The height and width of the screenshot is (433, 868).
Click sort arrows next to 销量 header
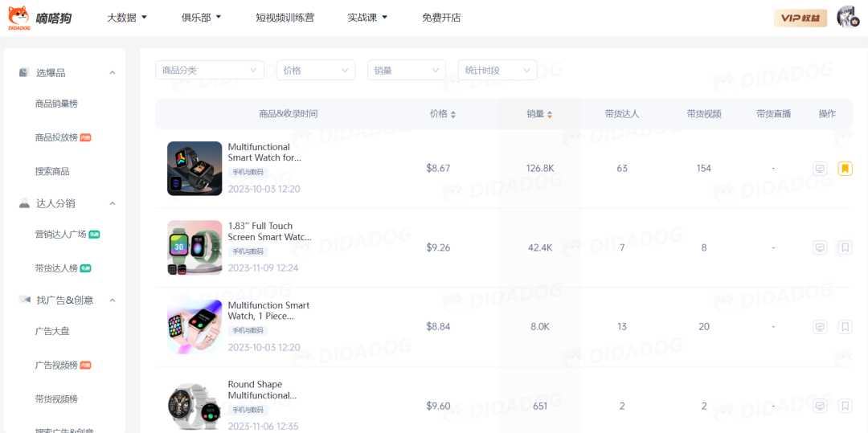[x=550, y=114]
